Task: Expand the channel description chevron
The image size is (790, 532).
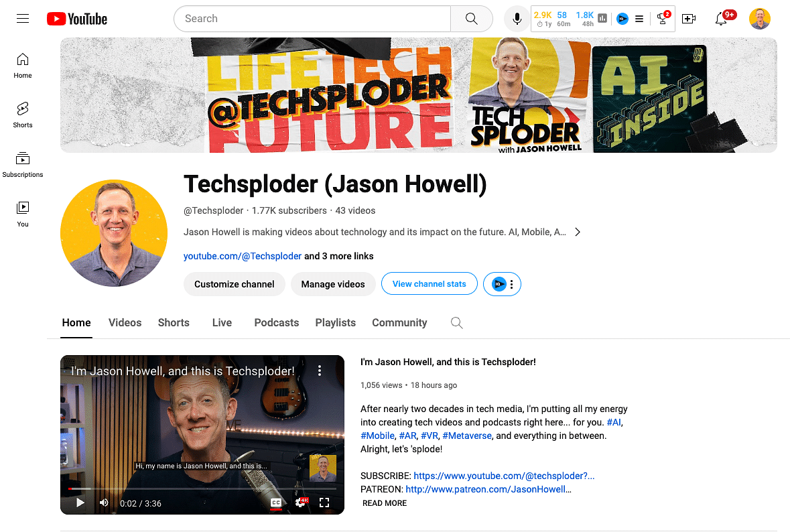Action: click(x=578, y=232)
